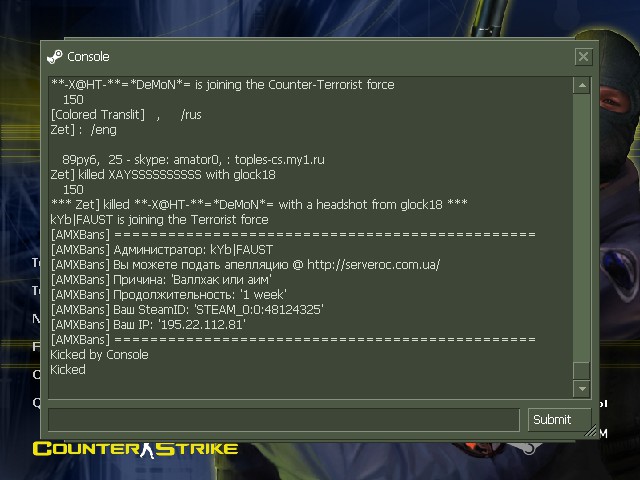The height and width of the screenshot is (480, 640).
Task: Click the Counter-Strike logo
Action: [135, 449]
